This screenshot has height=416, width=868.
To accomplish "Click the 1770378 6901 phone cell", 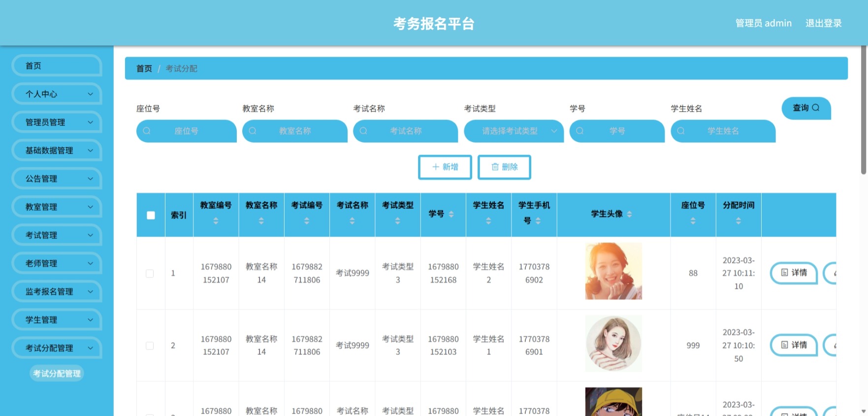I will click(534, 346).
